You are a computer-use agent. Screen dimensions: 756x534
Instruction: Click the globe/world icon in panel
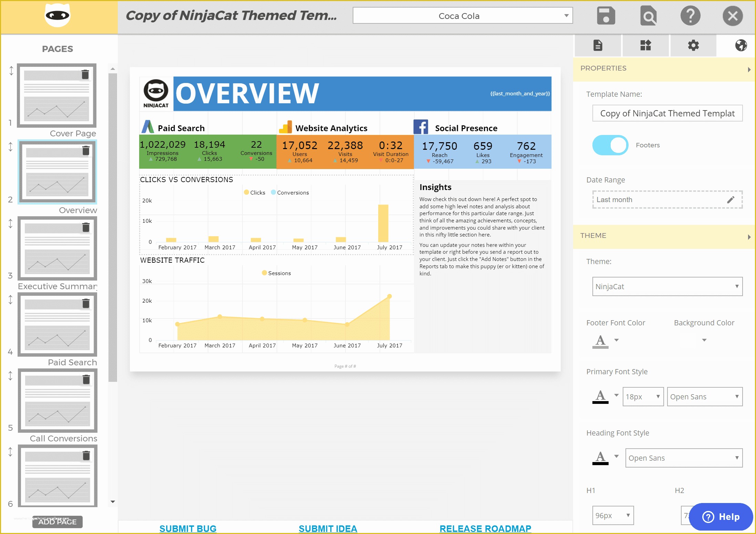coord(741,45)
